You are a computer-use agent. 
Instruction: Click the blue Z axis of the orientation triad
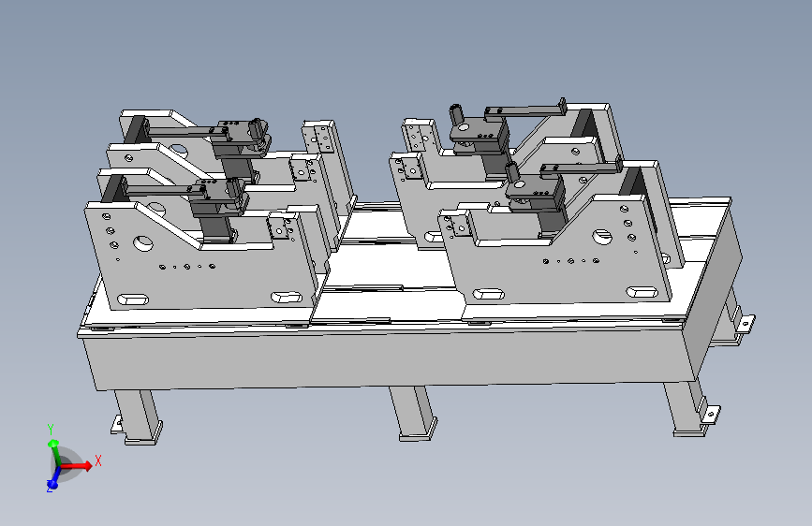coord(52,480)
